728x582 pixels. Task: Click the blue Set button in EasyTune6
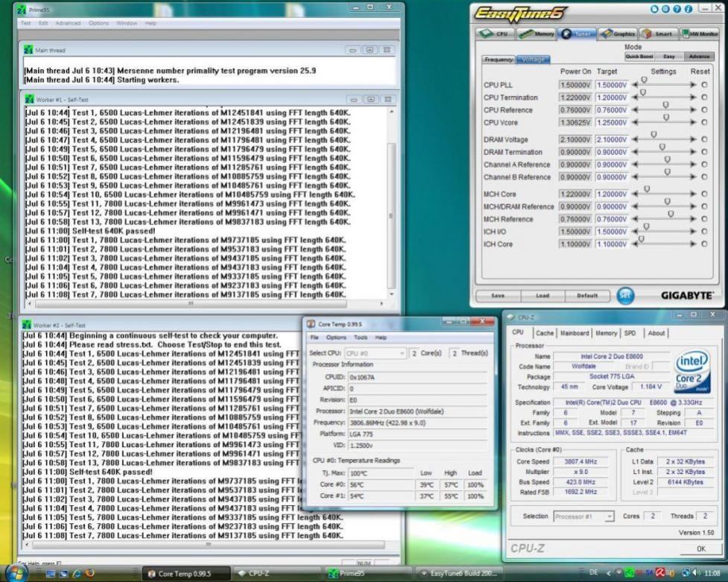click(625, 295)
